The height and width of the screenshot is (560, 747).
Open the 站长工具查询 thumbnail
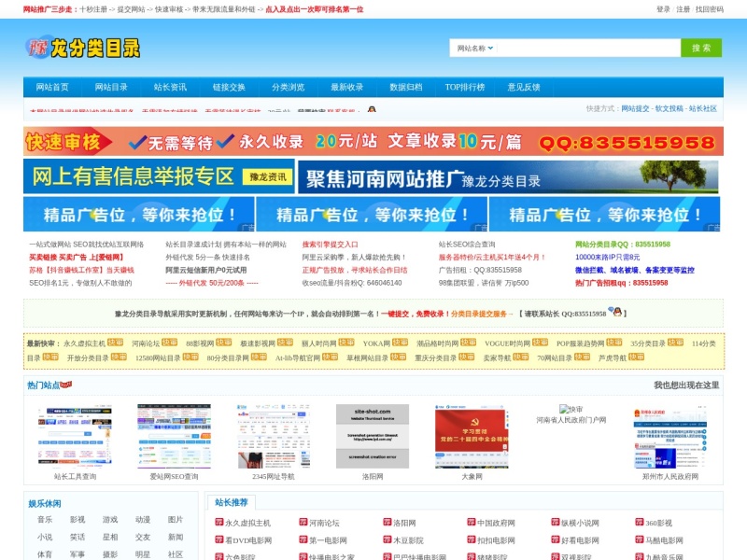click(x=75, y=436)
